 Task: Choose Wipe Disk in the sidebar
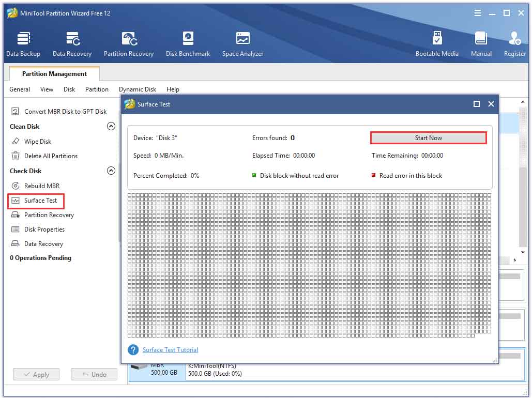pos(38,142)
